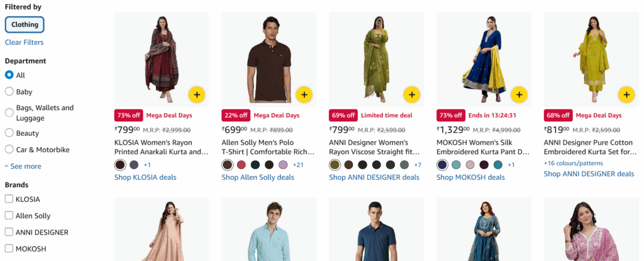Add KLOSIA Anarkali Kurta to cart
Screen dimensions: 644x261
tap(197, 95)
